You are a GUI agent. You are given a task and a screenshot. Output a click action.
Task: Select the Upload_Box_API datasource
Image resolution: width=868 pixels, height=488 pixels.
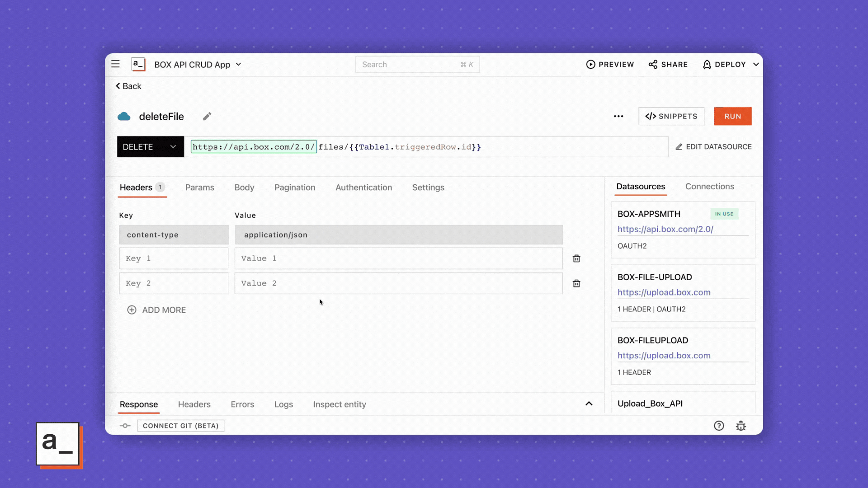pos(683,403)
